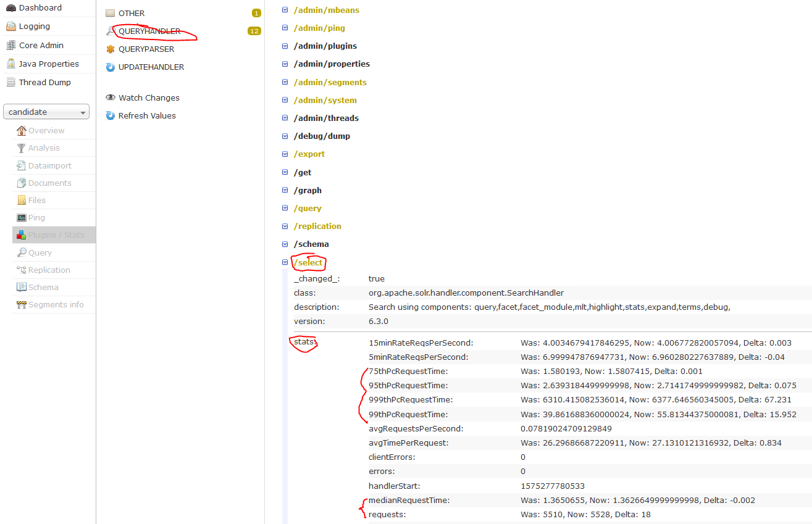Click the Java Properties icon
This screenshot has height=524, width=812.
[x=11, y=64]
